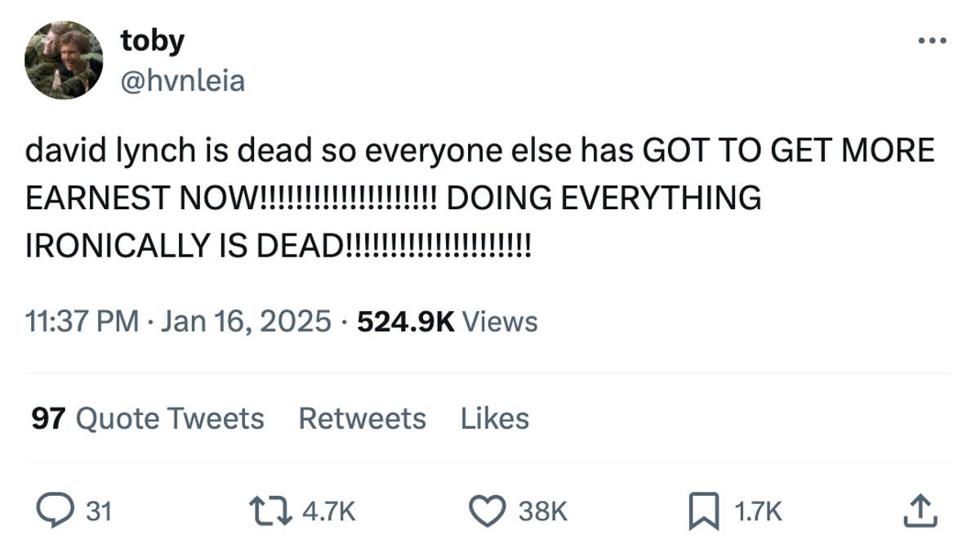The width and height of the screenshot is (980, 549).
Task: Open toby's profile picture
Action: [64, 60]
